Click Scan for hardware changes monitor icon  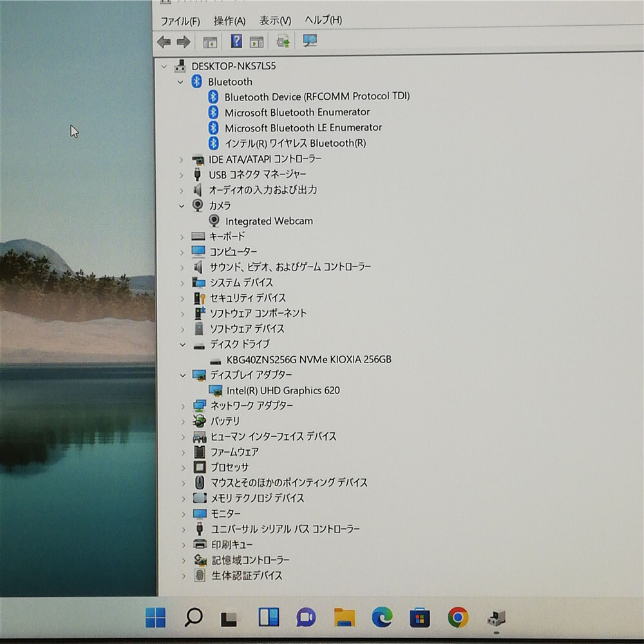[310, 40]
